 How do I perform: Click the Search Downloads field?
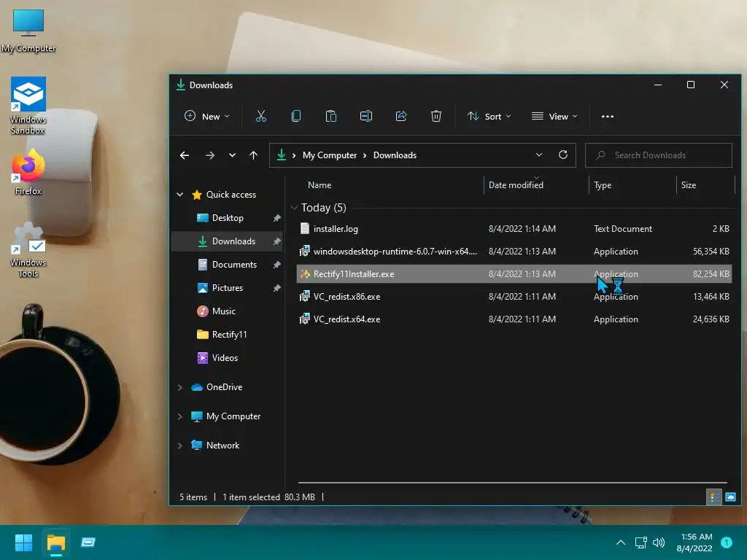659,155
